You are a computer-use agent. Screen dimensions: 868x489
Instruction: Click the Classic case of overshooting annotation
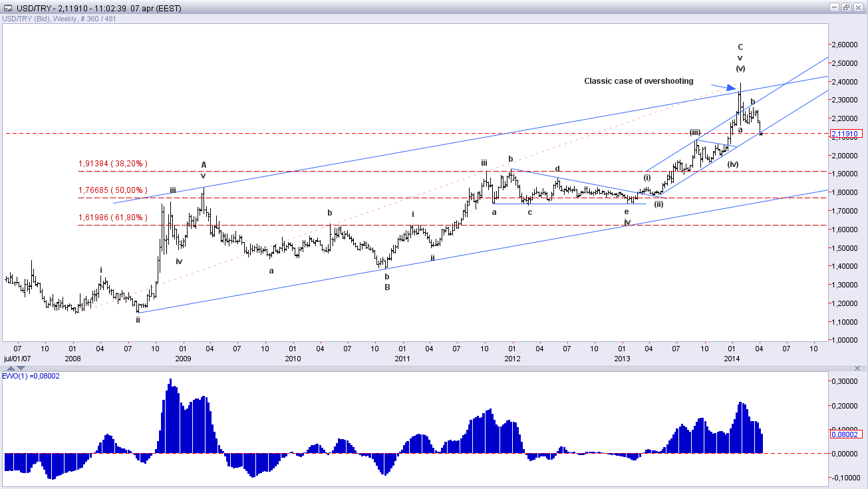(638, 81)
